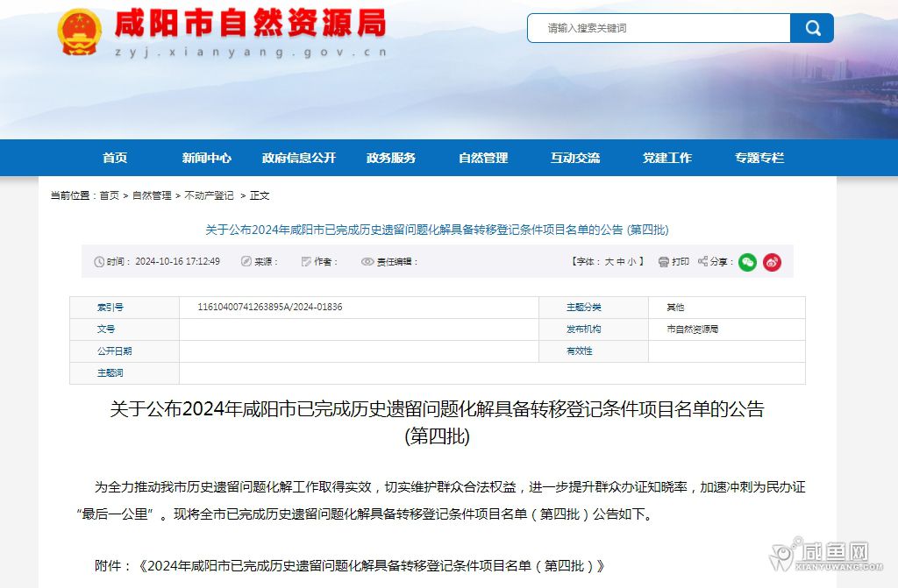898x588 pixels.
Task: Go to 首页 in breadcrumb
Action: (x=110, y=195)
